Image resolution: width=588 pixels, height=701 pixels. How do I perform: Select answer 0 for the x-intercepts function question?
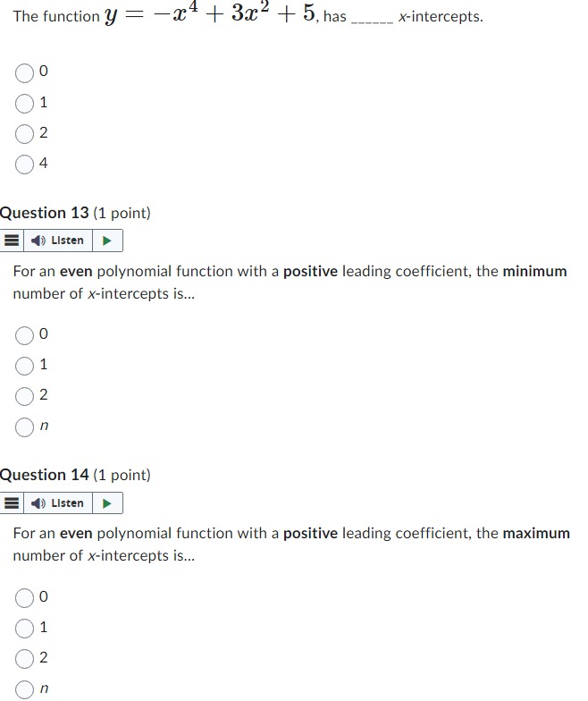(x=25, y=73)
